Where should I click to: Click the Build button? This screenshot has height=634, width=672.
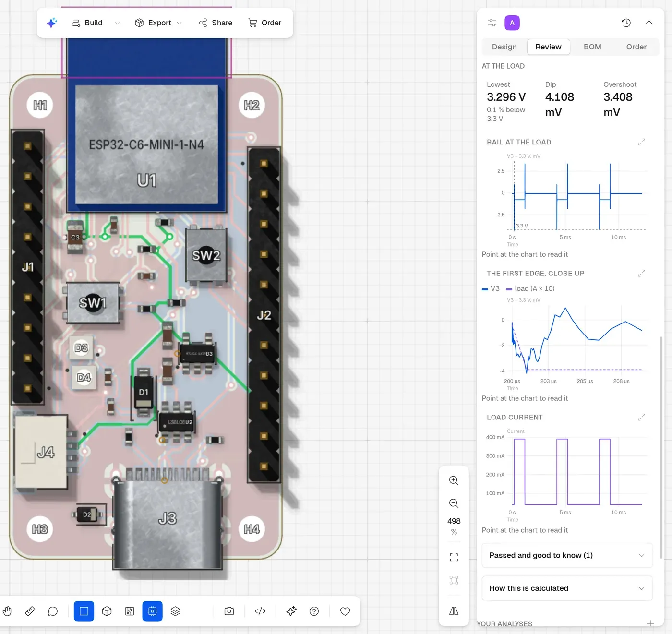coord(87,23)
